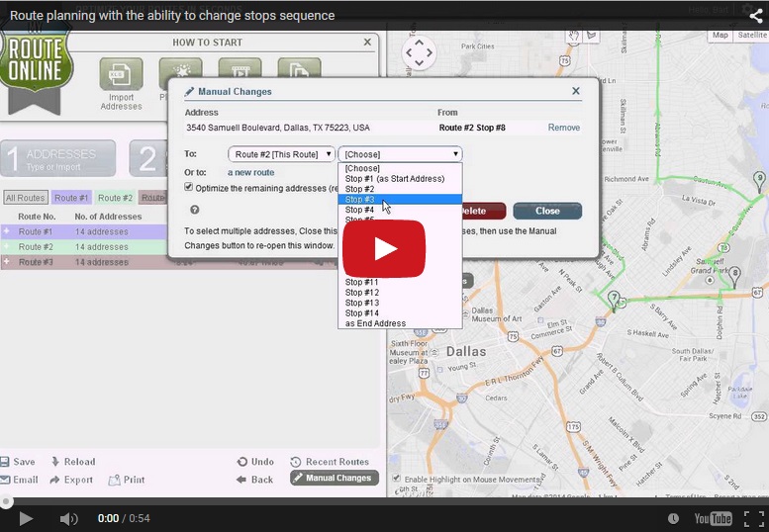Switch to the All Routes tab
Screen dimensions: 769x532
coord(26,198)
